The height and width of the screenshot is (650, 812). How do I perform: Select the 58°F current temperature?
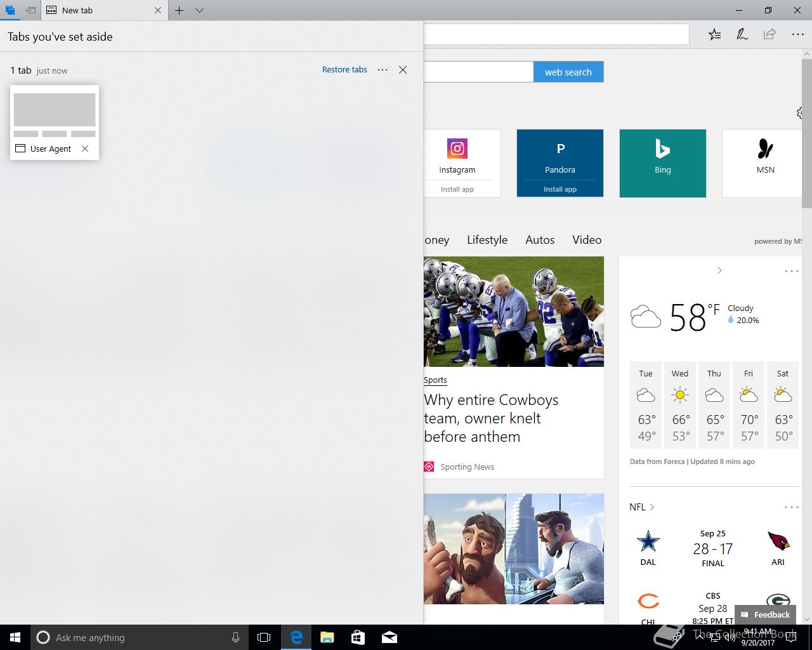(695, 317)
